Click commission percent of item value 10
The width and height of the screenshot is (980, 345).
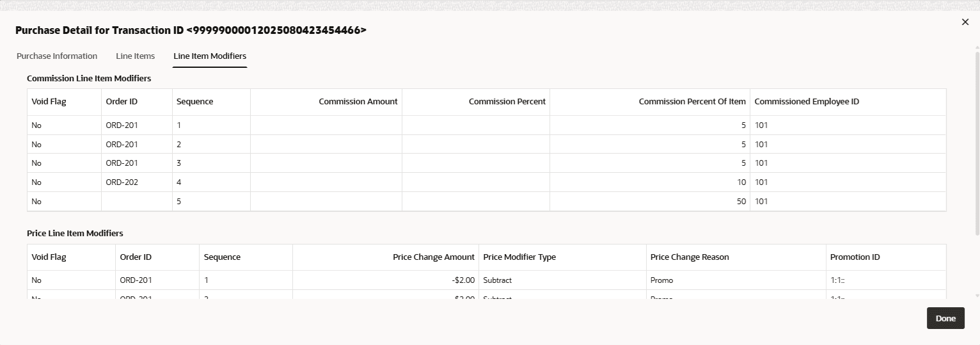pos(741,182)
